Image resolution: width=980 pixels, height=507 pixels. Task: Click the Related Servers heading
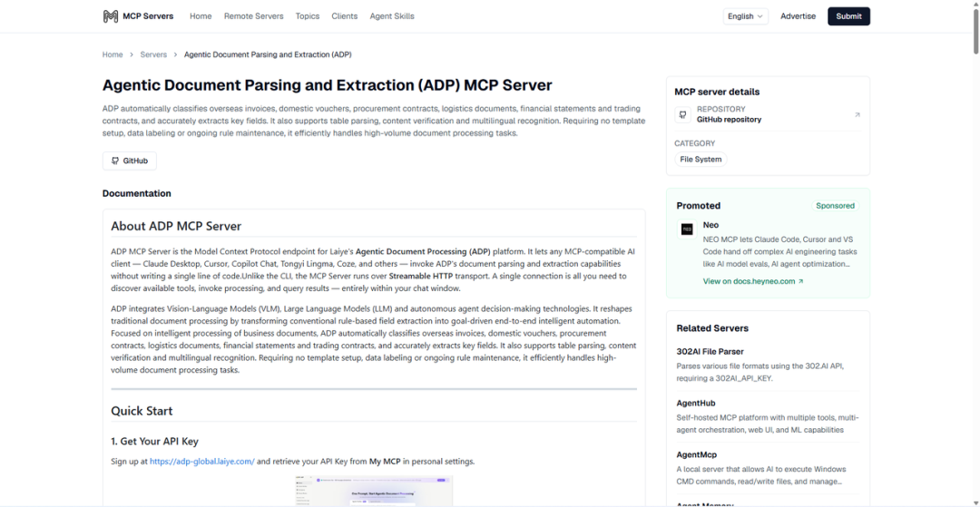[x=712, y=328]
